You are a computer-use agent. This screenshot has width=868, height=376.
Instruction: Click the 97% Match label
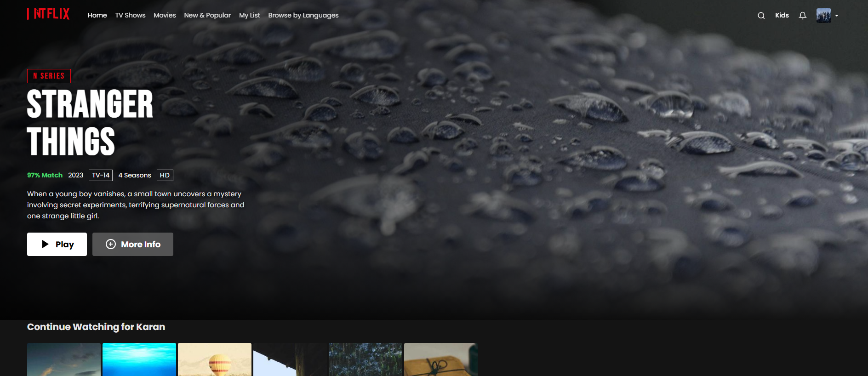click(x=45, y=175)
